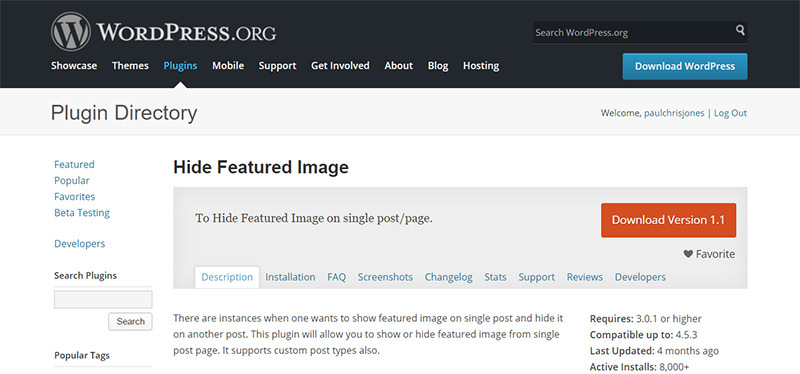Click the Download WordPress button

click(685, 66)
